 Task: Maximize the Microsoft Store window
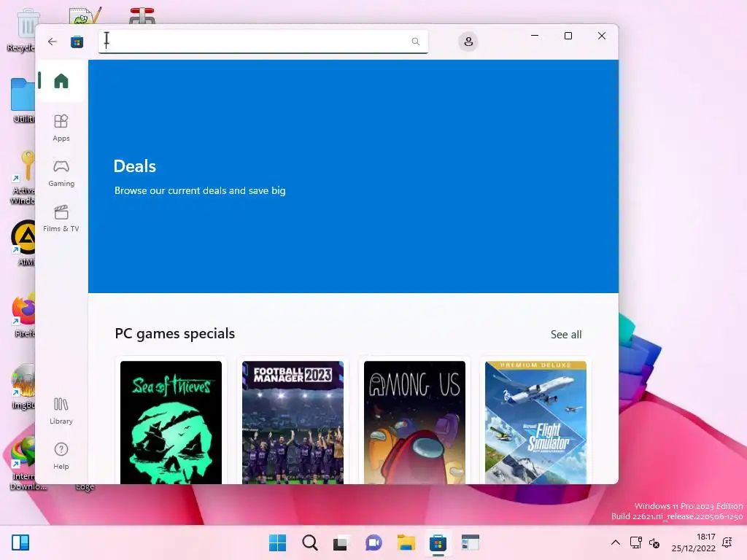coord(568,36)
